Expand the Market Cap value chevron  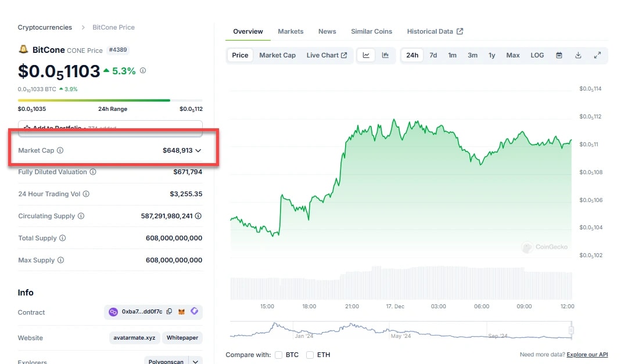[x=198, y=150]
